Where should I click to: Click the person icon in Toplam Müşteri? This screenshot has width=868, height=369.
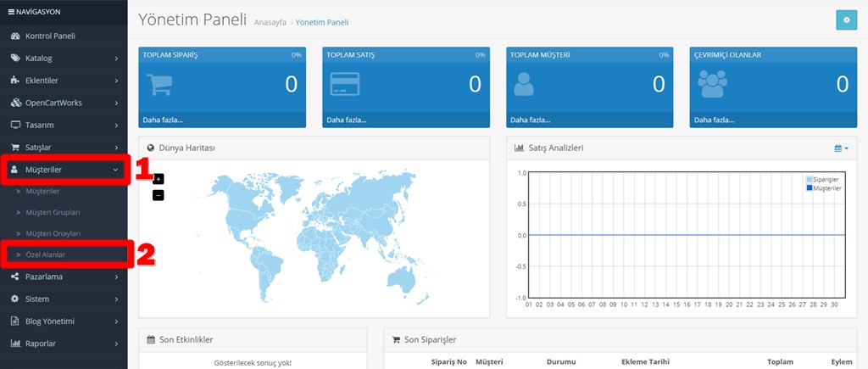(x=524, y=84)
